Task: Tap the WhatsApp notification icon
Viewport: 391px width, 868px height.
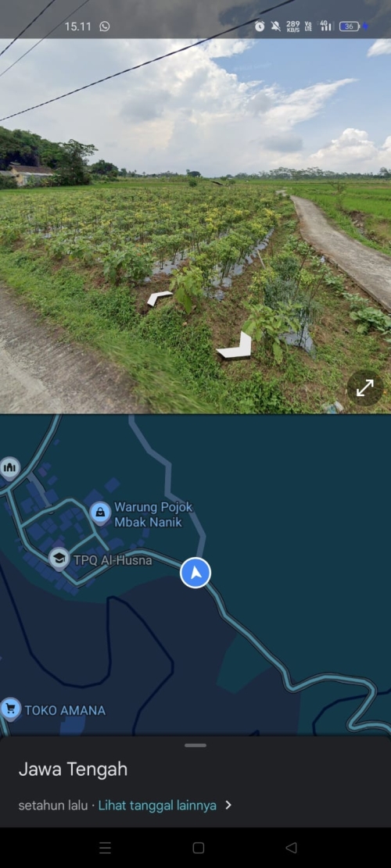Action: pos(105,26)
